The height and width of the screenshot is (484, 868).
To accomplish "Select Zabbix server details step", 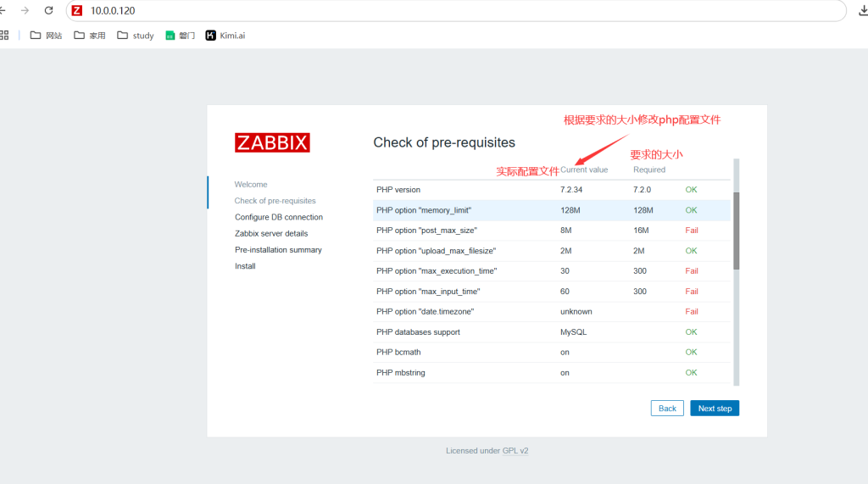I will pyautogui.click(x=271, y=233).
